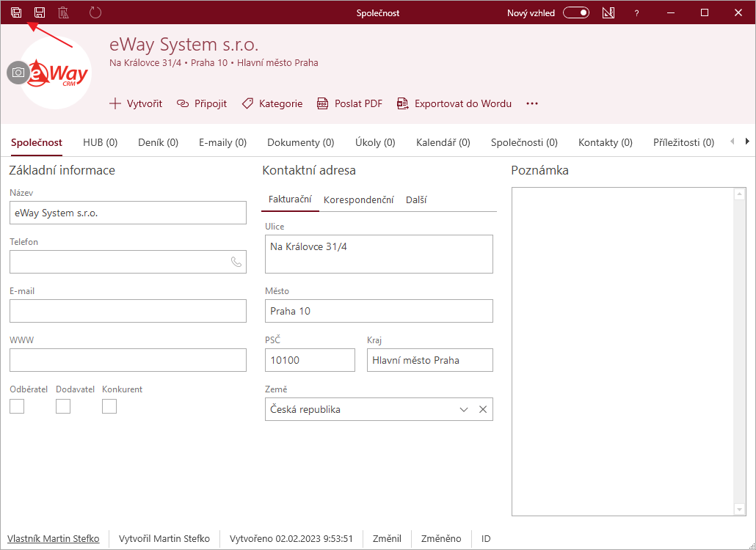Open the Společnosti (0) tab
This screenshot has height=550, width=756.
[524, 142]
